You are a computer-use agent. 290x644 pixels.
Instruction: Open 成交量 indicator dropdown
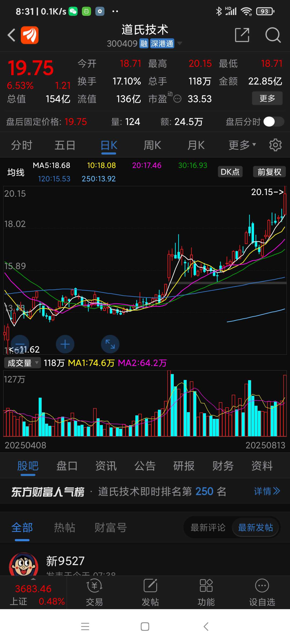pos(23,363)
